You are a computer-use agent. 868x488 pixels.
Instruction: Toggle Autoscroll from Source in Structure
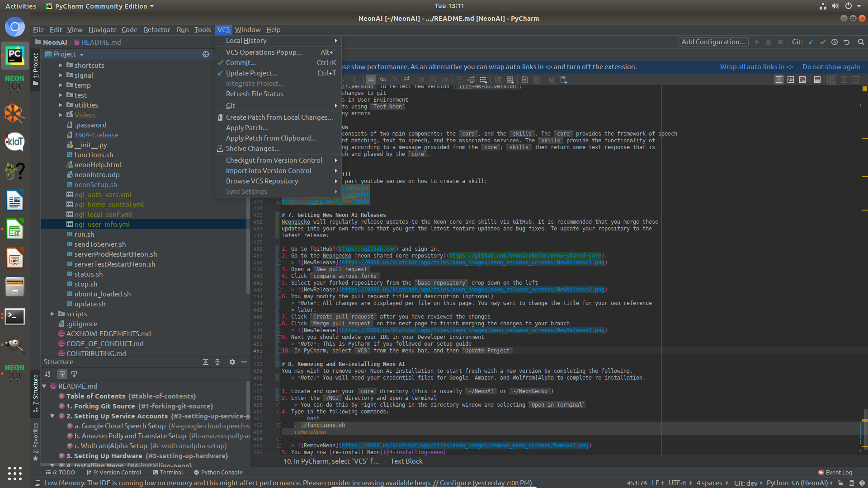(x=74, y=374)
